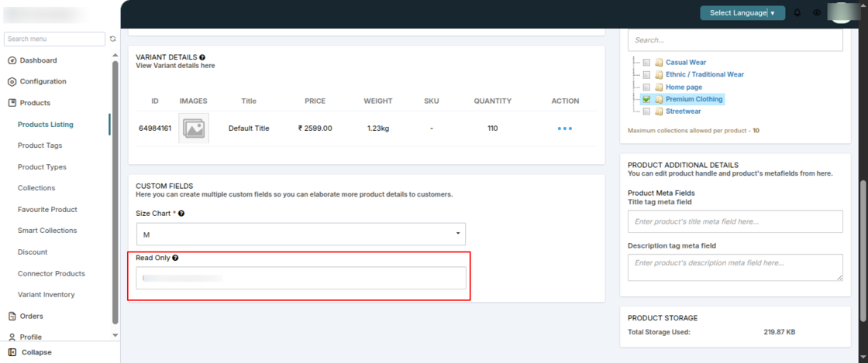Select the Streetwear collection link
Image resolution: width=868 pixels, height=363 pixels.
[x=683, y=111]
